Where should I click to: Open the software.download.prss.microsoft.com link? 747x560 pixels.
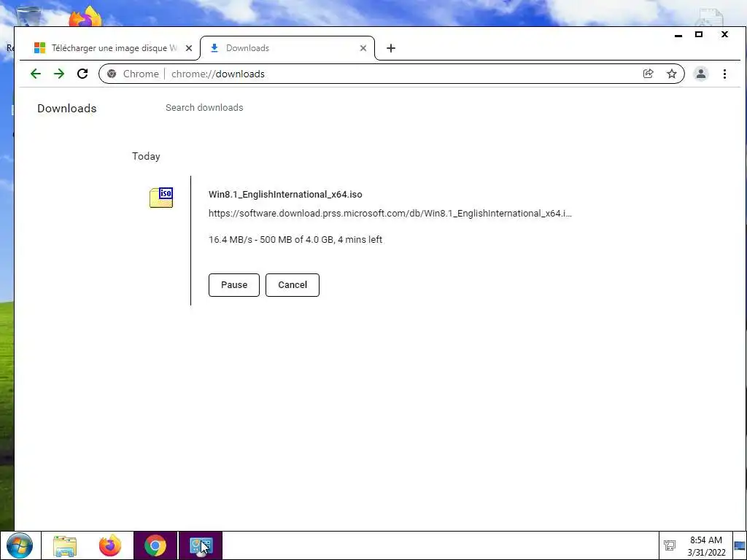pos(390,214)
